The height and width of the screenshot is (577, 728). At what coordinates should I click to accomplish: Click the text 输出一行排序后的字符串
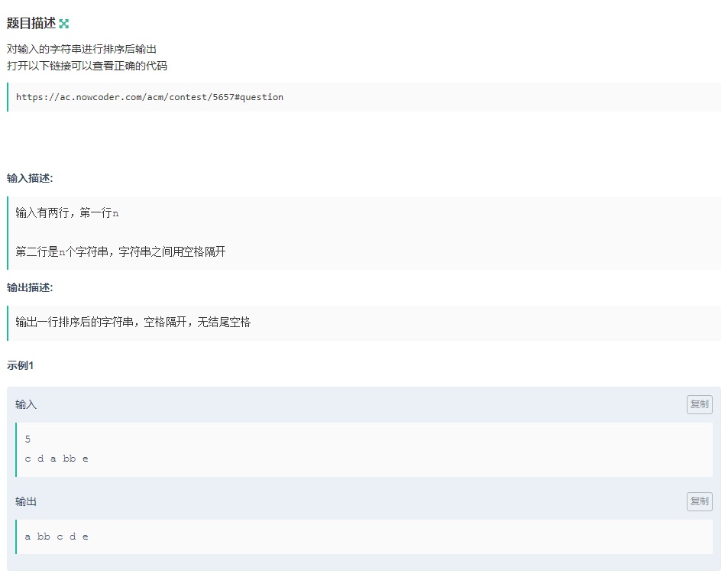point(133,322)
